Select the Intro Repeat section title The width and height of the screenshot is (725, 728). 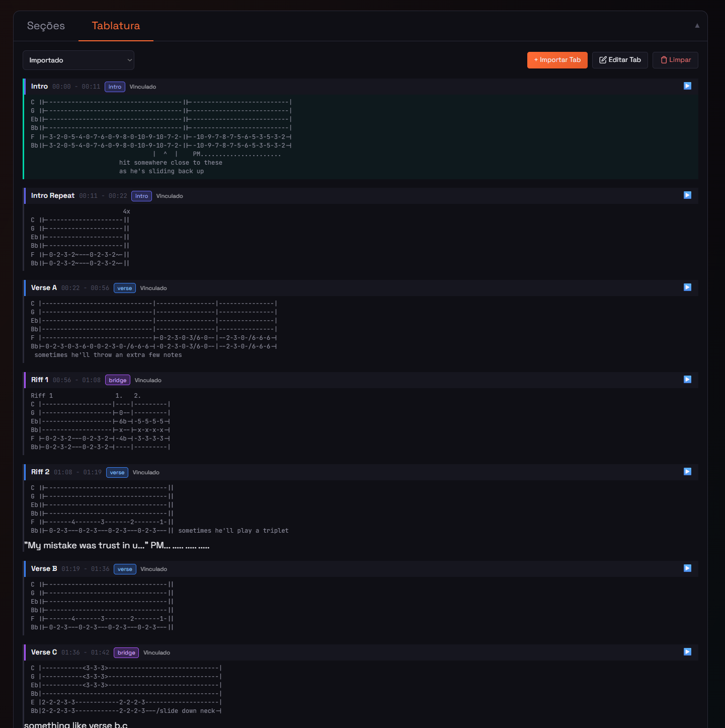53,195
